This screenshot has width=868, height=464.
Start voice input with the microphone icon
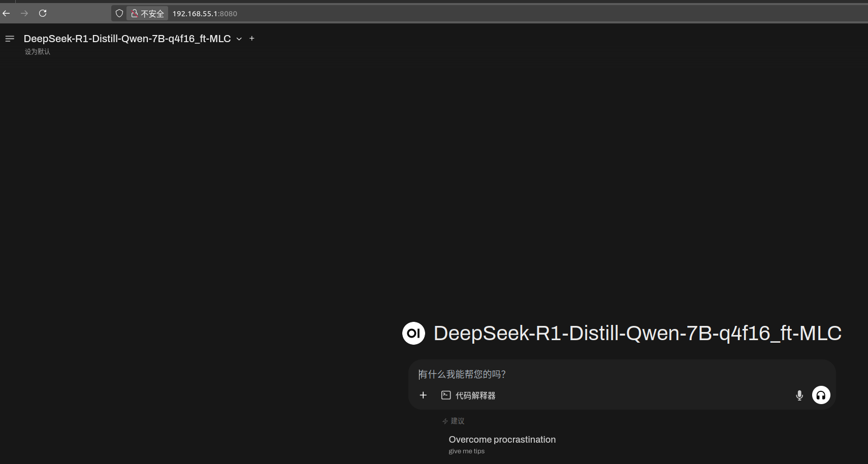(x=799, y=395)
